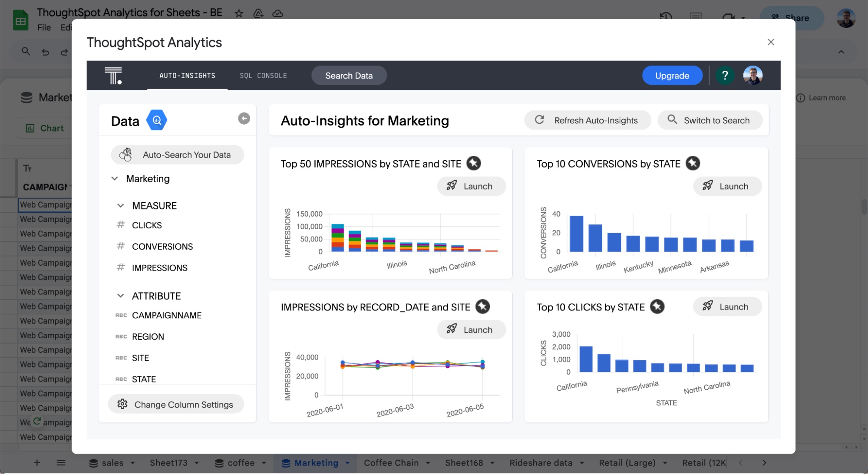Click the Search Data button
The height and width of the screenshot is (474, 868).
tap(349, 76)
